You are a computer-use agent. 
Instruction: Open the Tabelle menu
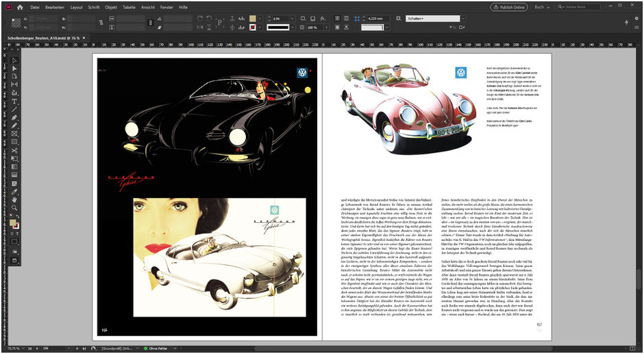point(129,8)
